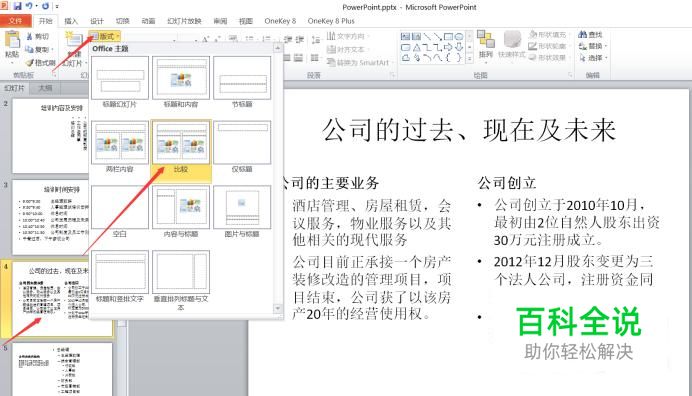The width and height of the screenshot is (692, 396).
Task: Click the Shape Fill (形状填充) icon
Action: pyautogui.click(x=533, y=34)
